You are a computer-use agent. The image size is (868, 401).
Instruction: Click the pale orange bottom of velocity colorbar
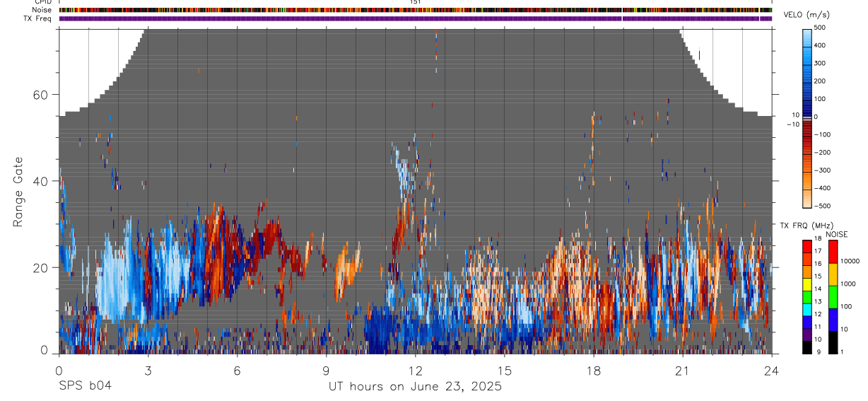808,199
